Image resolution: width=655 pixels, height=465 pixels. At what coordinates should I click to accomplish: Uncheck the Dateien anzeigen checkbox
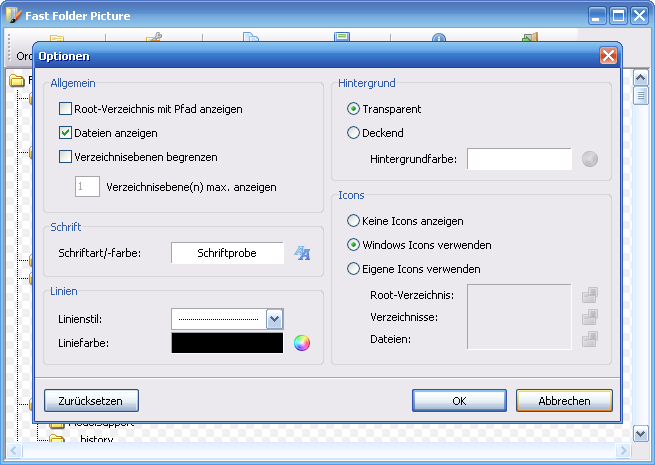pos(66,133)
